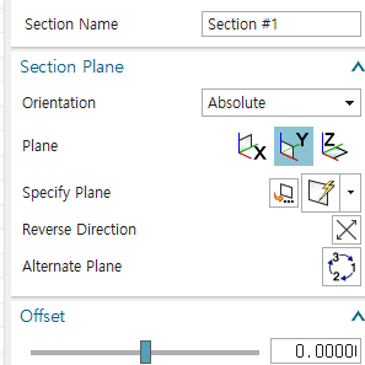Click the Section Name field containing Section #1

[x=281, y=24]
